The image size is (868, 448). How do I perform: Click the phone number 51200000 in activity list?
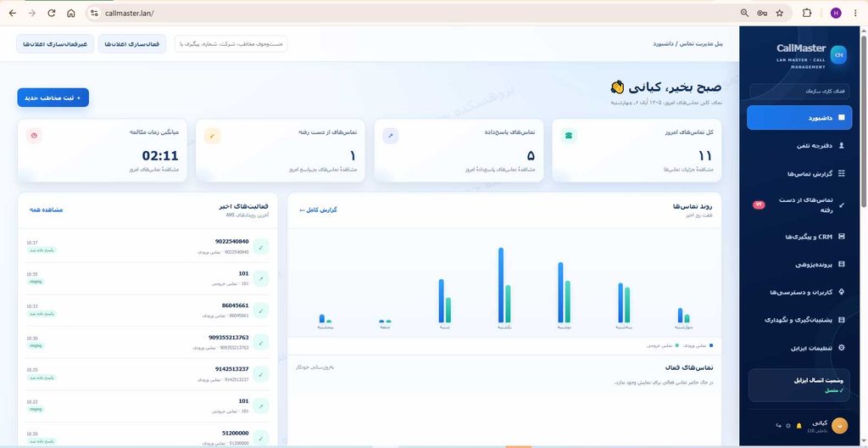point(236,433)
